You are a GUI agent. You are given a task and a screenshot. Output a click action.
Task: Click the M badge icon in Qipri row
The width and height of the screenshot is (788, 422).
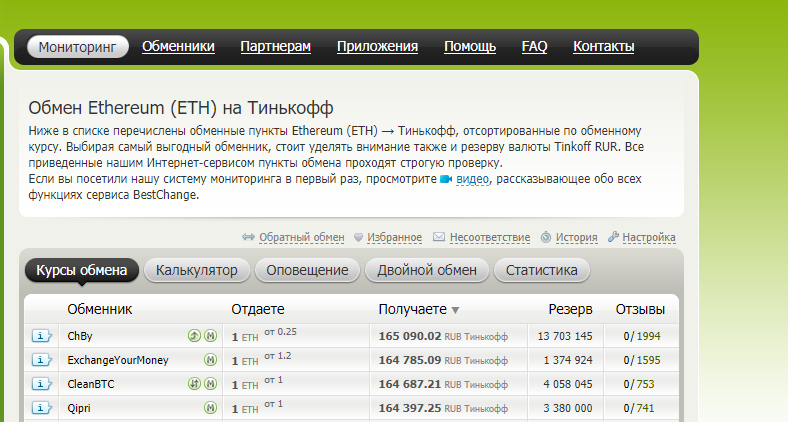[x=211, y=408]
